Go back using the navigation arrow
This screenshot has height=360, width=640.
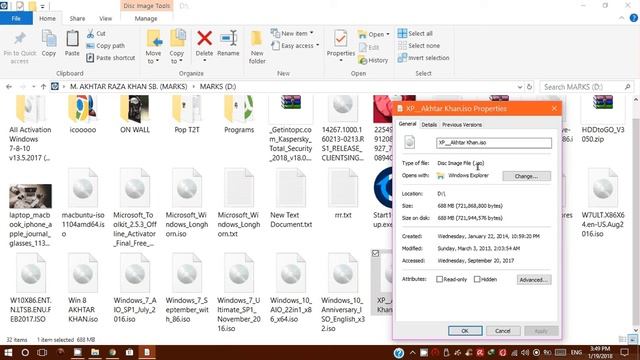9,87
